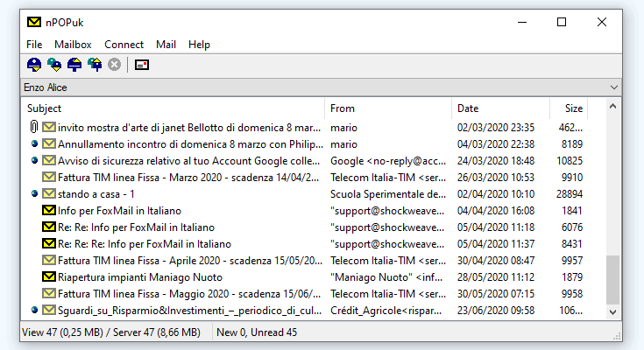Sort messages by the From column header
The width and height of the screenshot is (644, 350).
pyautogui.click(x=388, y=108)
